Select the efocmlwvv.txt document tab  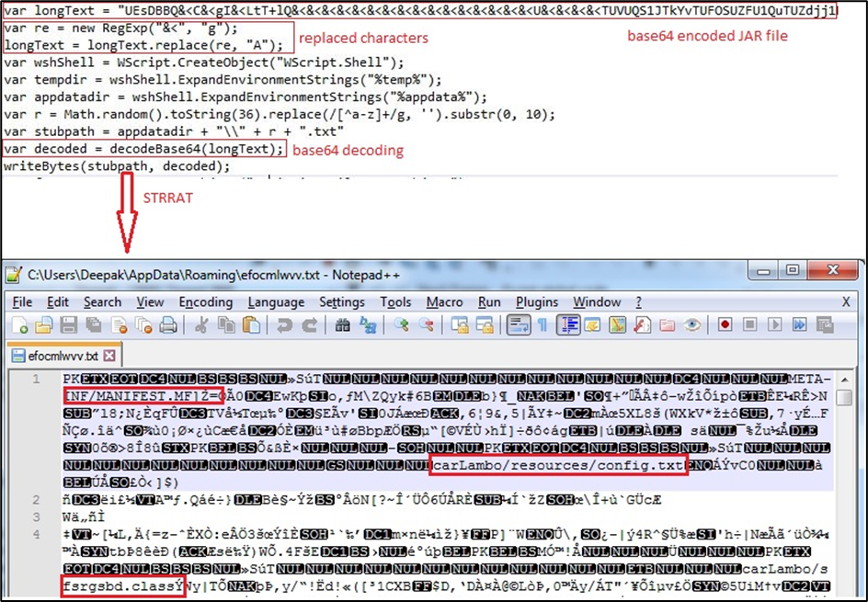[x=63, y=355]
